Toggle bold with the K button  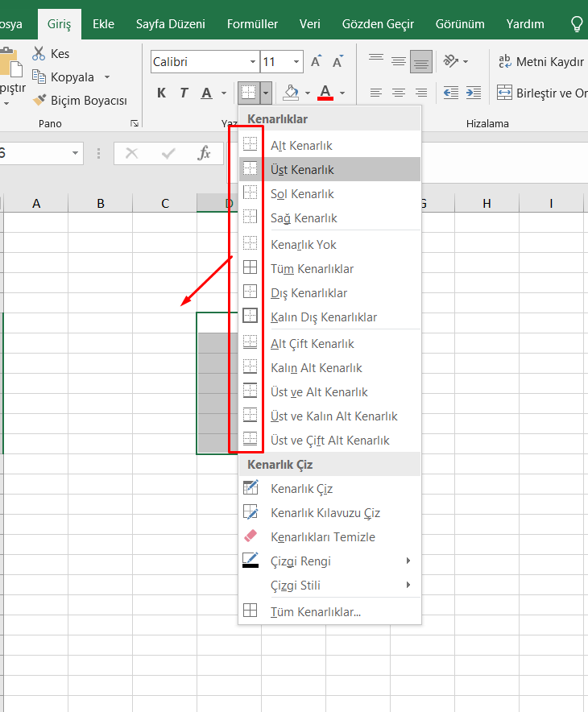point(161,93)
